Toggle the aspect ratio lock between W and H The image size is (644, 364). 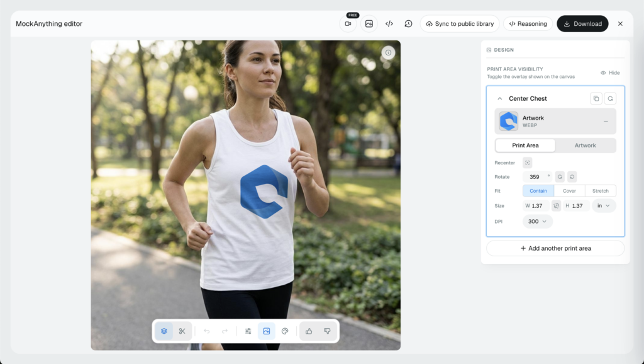click(x=556, y=206)
